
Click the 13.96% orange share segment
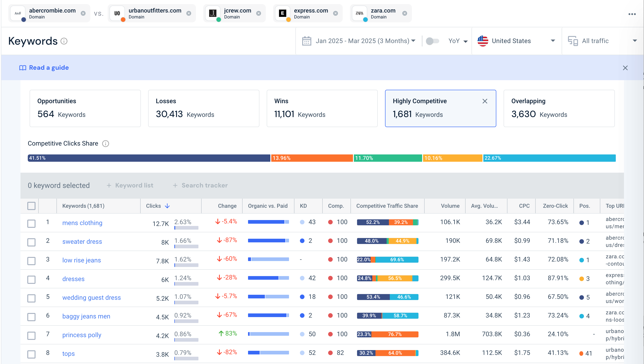pyautogui.click(x=312, y=158)
